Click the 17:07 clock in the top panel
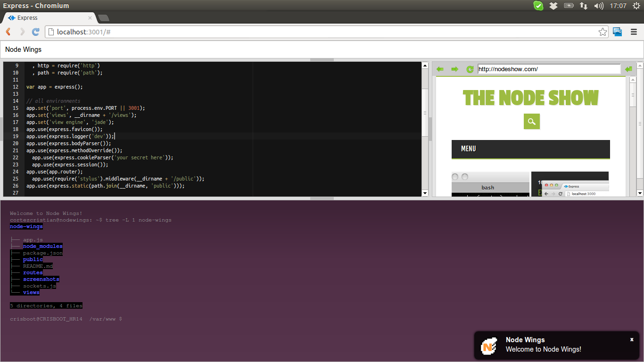This screenshot has height=362, width=644. 618,6
